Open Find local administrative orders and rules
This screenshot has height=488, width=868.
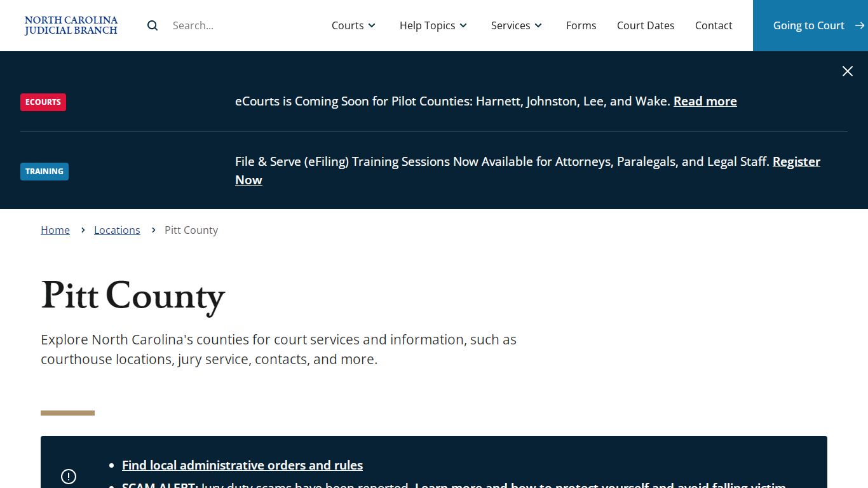[x=242, y=465]
